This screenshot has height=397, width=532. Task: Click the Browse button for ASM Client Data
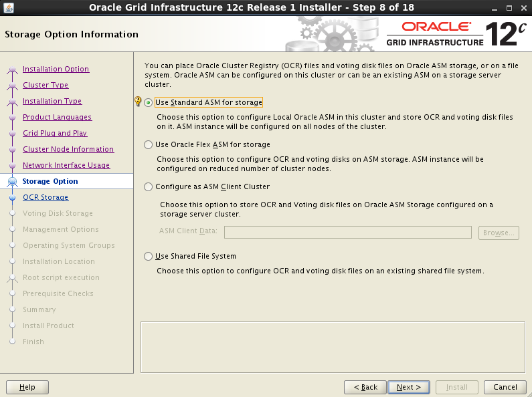pos(499,233)
